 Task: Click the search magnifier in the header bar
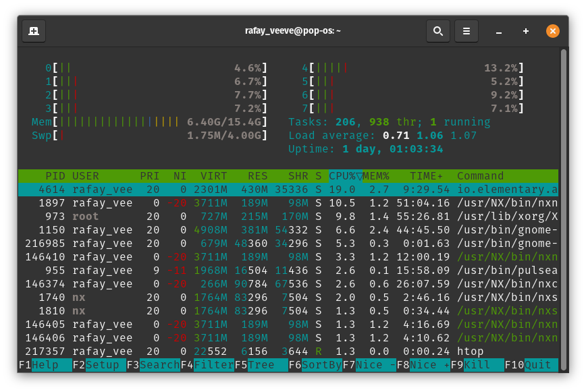[437, 31]
